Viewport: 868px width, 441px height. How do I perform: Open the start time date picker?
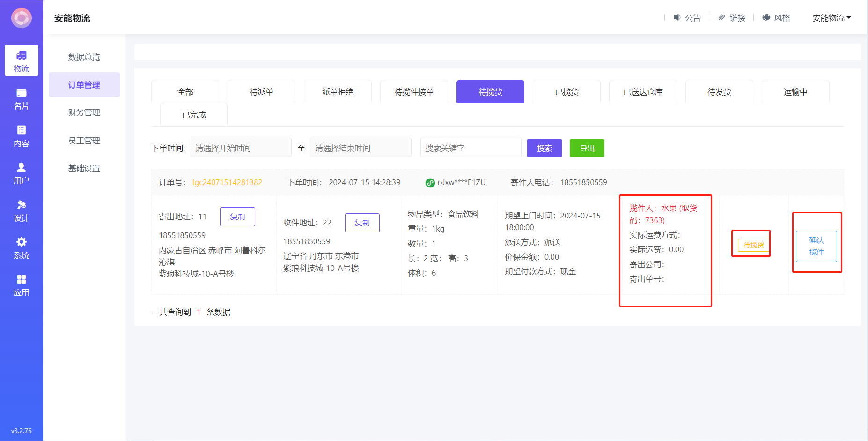(241, 148)
